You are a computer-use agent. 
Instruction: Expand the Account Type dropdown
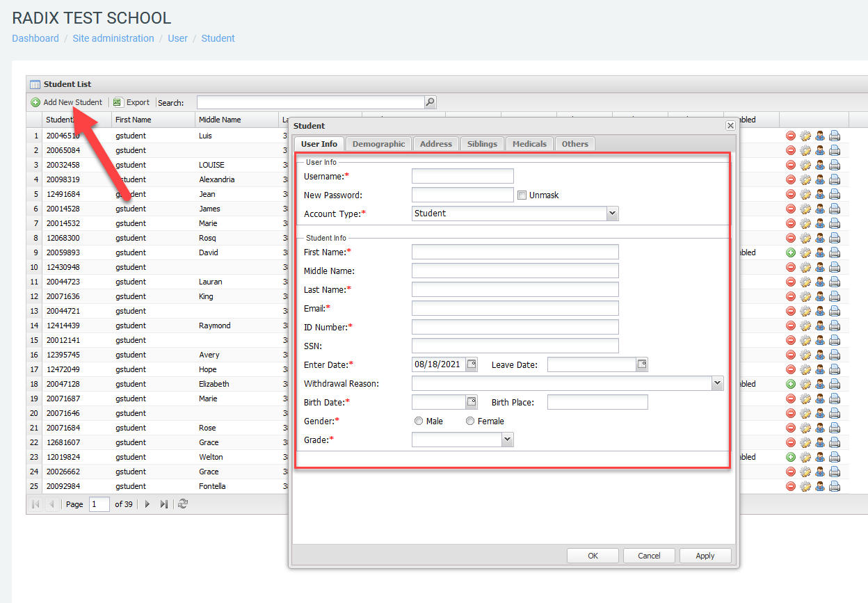click(612, 214)
